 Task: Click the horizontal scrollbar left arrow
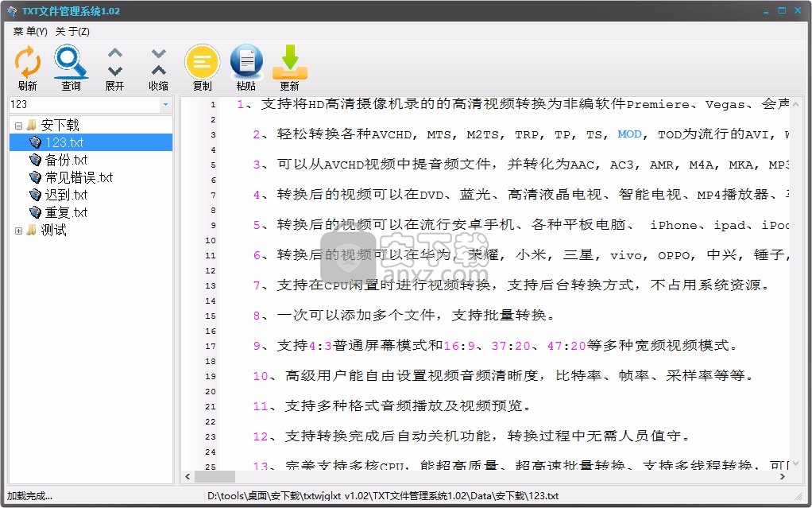coord(188,476)
